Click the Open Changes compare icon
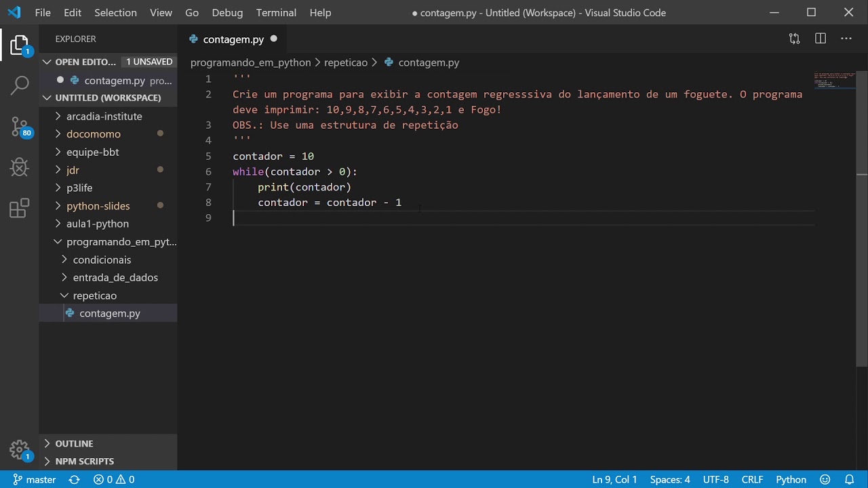This screenshot has height=488, width=868. (x=794, y=39)
